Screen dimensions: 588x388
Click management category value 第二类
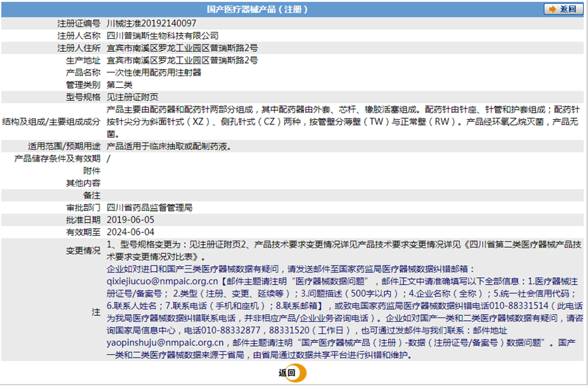coord(119,84)
